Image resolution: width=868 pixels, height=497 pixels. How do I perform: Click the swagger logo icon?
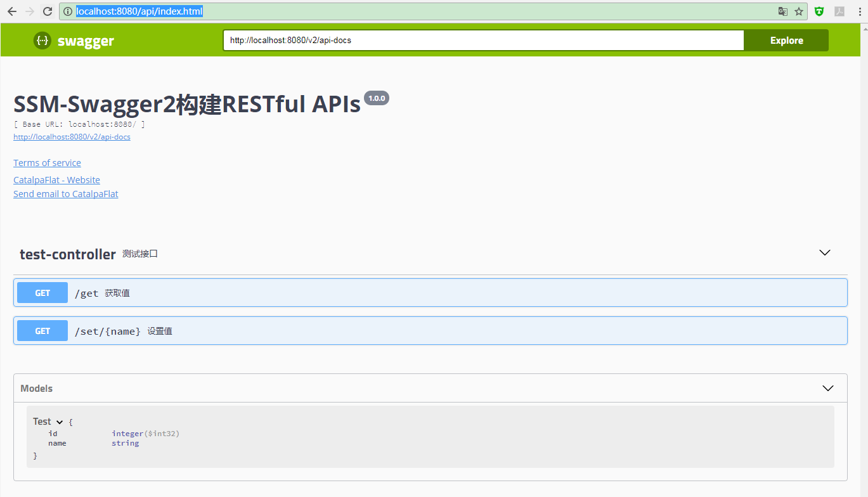[x=42, y=41]
